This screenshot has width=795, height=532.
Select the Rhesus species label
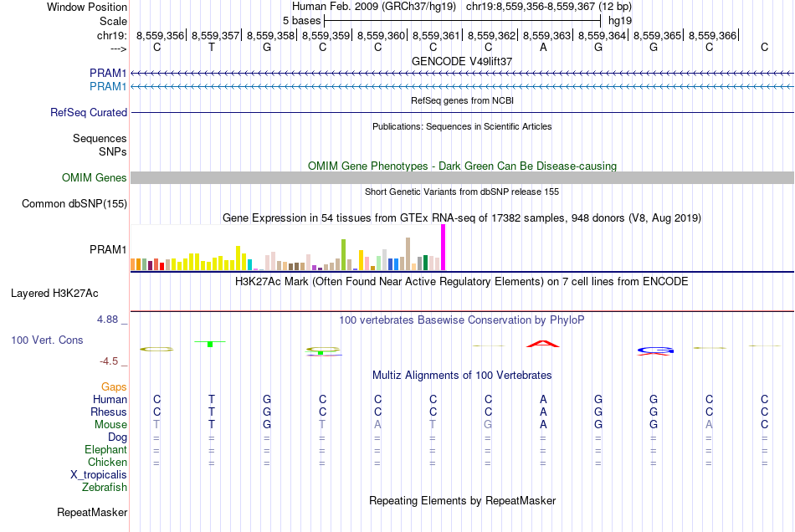point(109,412)
